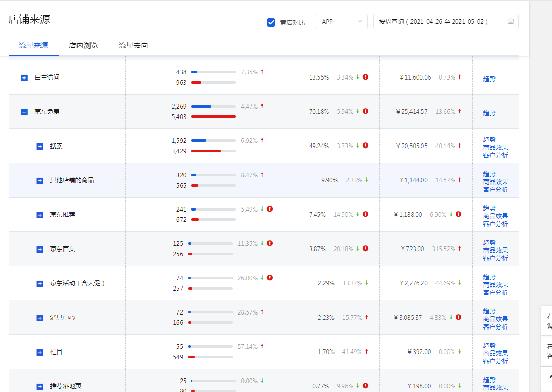The height and width of the screenshot is (392, 552).
Task: Click alert icon beside 京东活动 26.00% change
Action: (x=269, y=278)
